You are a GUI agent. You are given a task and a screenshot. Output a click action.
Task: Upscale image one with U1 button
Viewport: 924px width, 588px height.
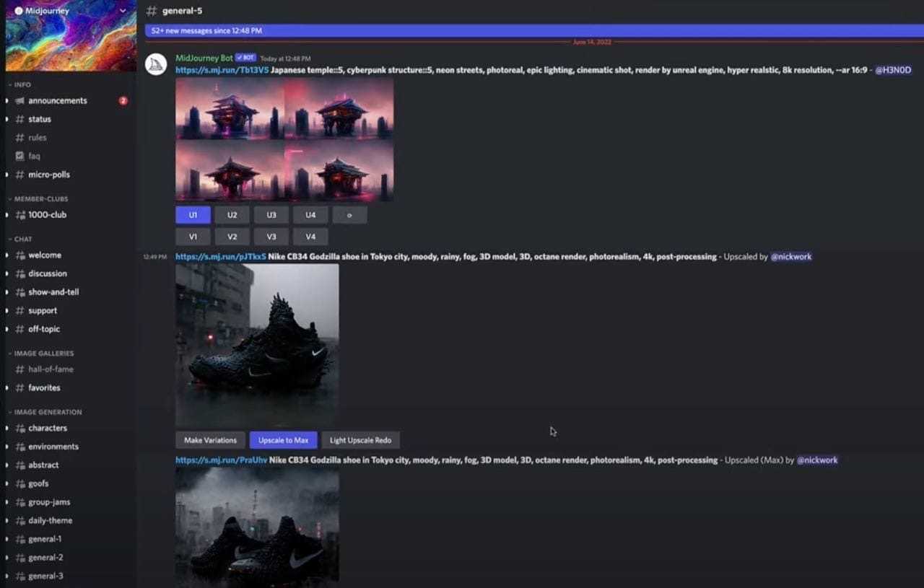(x=193, y=215)
